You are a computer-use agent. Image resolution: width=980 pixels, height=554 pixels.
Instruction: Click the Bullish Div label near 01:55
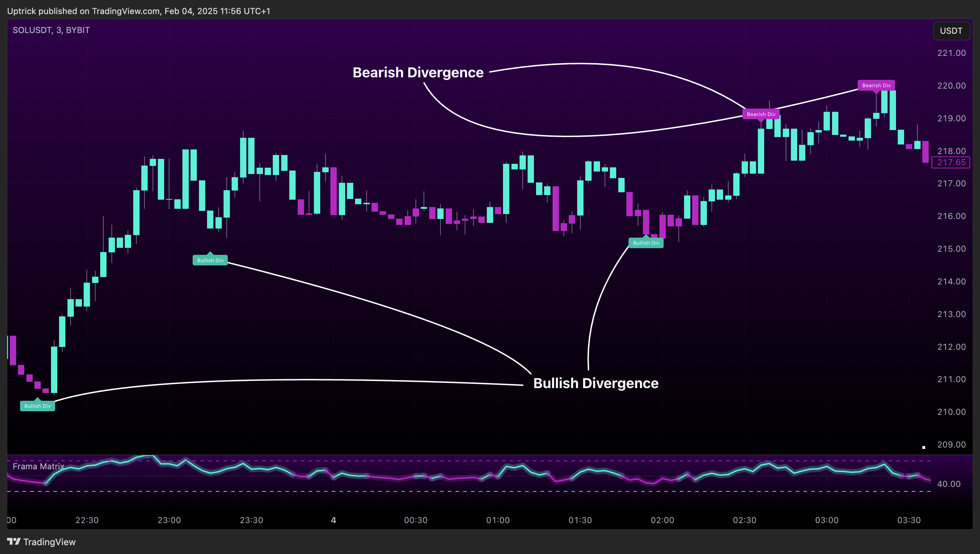pyautogui.click(x=646, y=243)
